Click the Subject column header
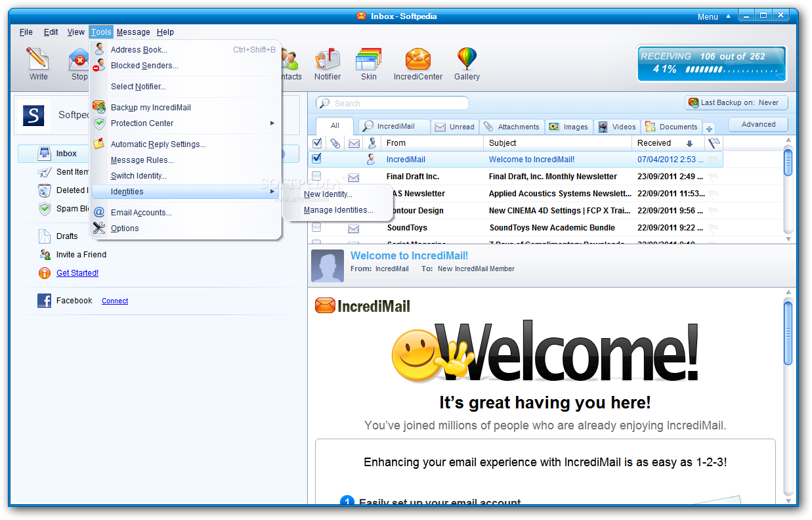The height and width of the screenshot is (520, 812). 558,142
